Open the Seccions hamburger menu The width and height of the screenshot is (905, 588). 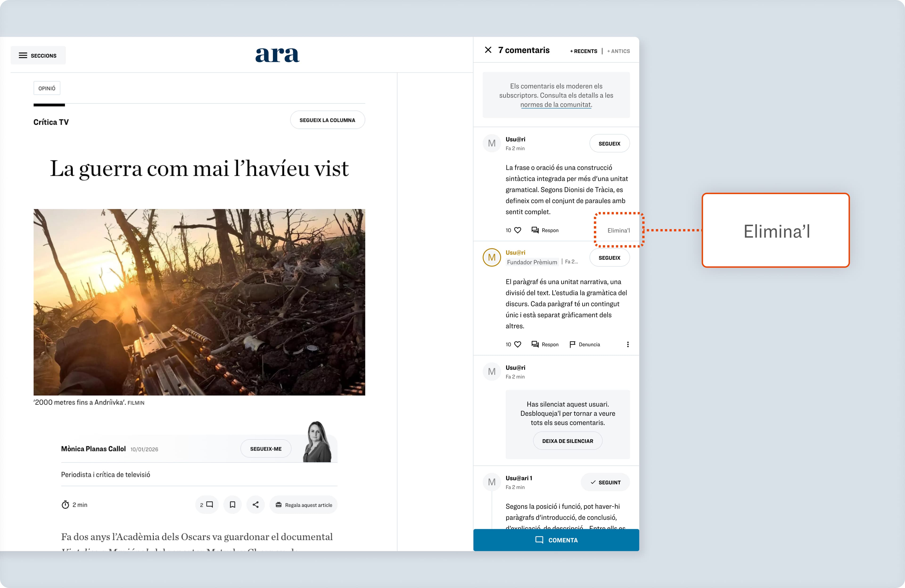(x=38, y=56)
